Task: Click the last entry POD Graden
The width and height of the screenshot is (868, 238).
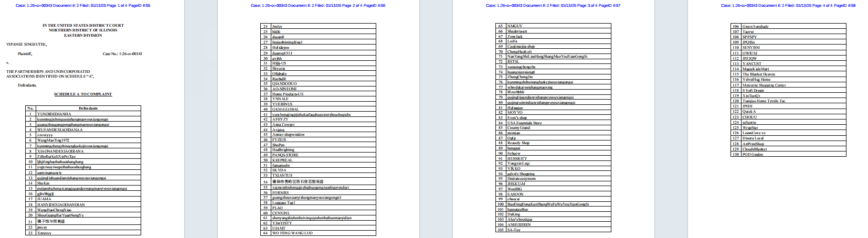Action: click(753, 154)
